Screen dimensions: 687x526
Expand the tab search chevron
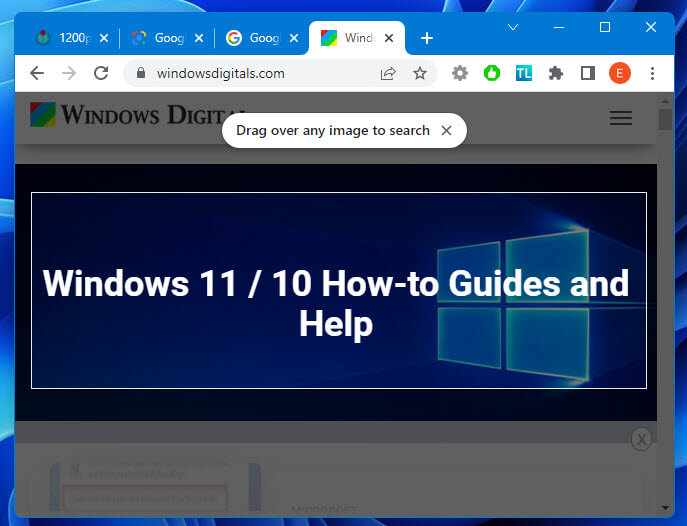click(x=513, y=27)
